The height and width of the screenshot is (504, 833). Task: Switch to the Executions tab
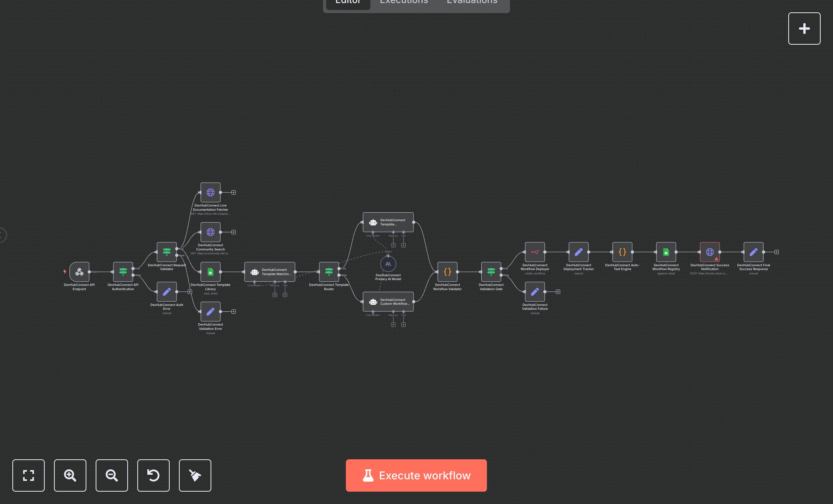[403, 2]
